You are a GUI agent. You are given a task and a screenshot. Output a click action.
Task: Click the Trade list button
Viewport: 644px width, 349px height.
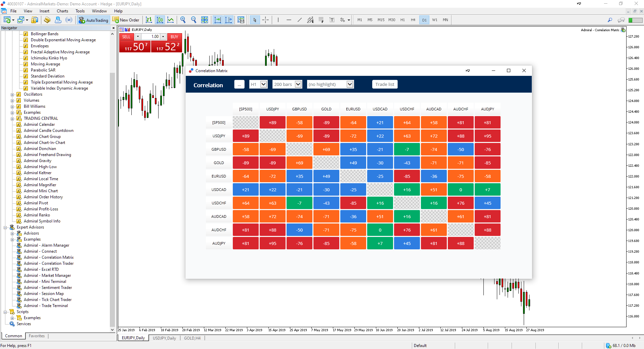click(x=385, y=84)
